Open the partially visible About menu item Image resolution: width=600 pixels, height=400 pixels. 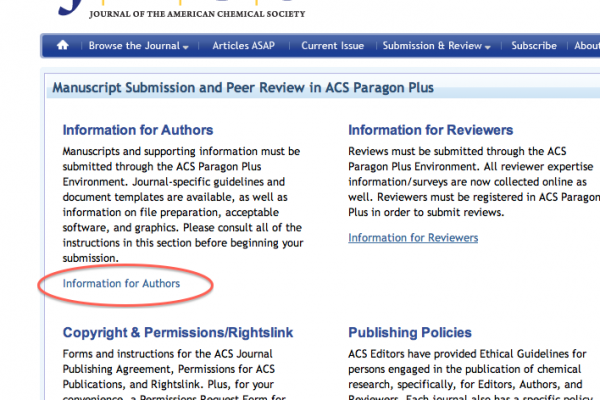point(587,46)
